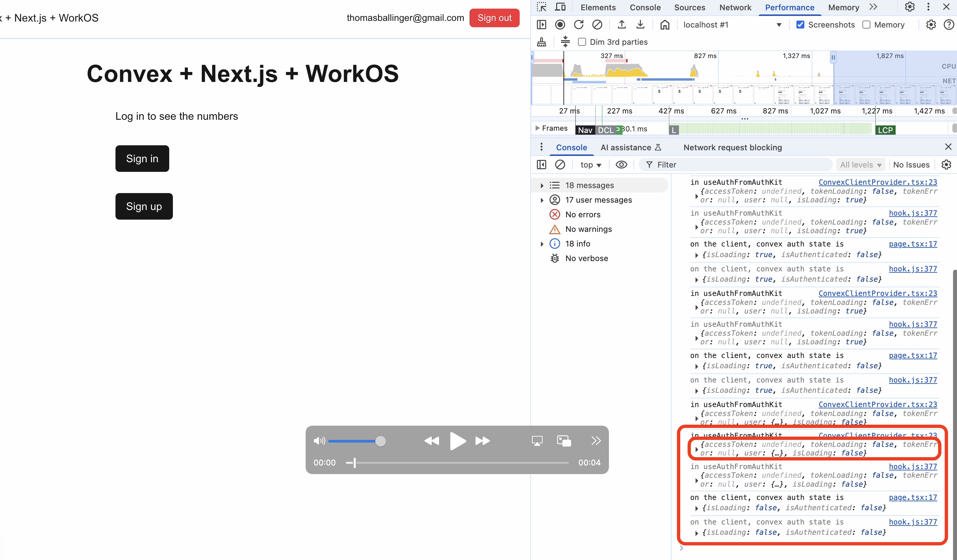The height and width of the screenshot is (560, 957).
Task: Expand the page.tsx:17 object with isLoading: false
Action: pos(697,508)
